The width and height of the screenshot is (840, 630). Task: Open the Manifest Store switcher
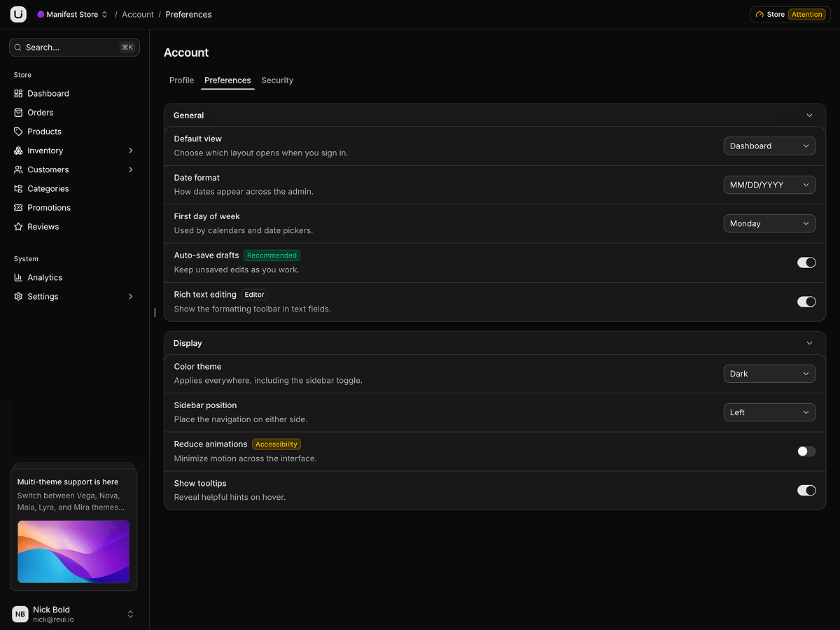(73, 14)
